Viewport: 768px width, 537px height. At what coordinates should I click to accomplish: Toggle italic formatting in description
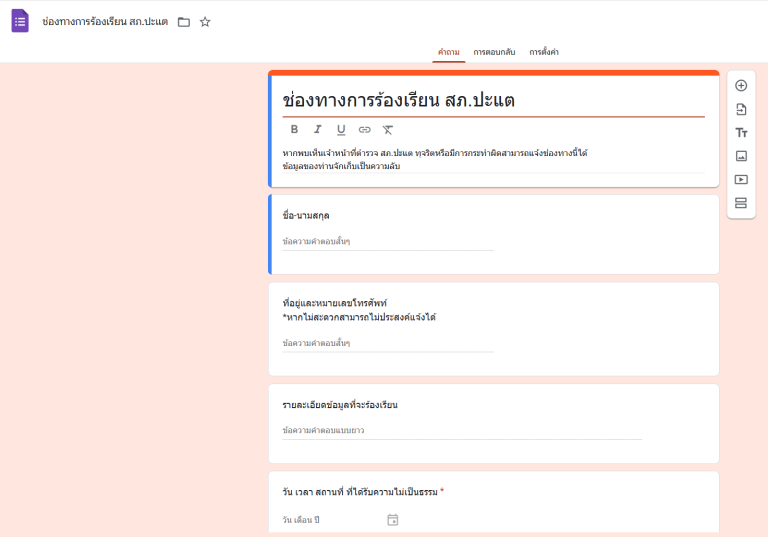pos(317,129)
